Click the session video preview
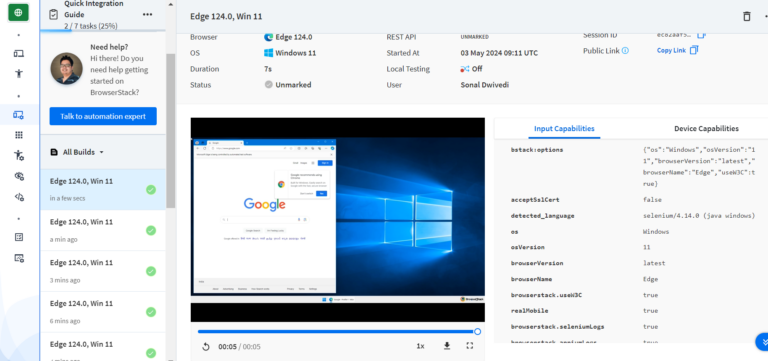This screenshot has width=768, height=361. [337, 219]
